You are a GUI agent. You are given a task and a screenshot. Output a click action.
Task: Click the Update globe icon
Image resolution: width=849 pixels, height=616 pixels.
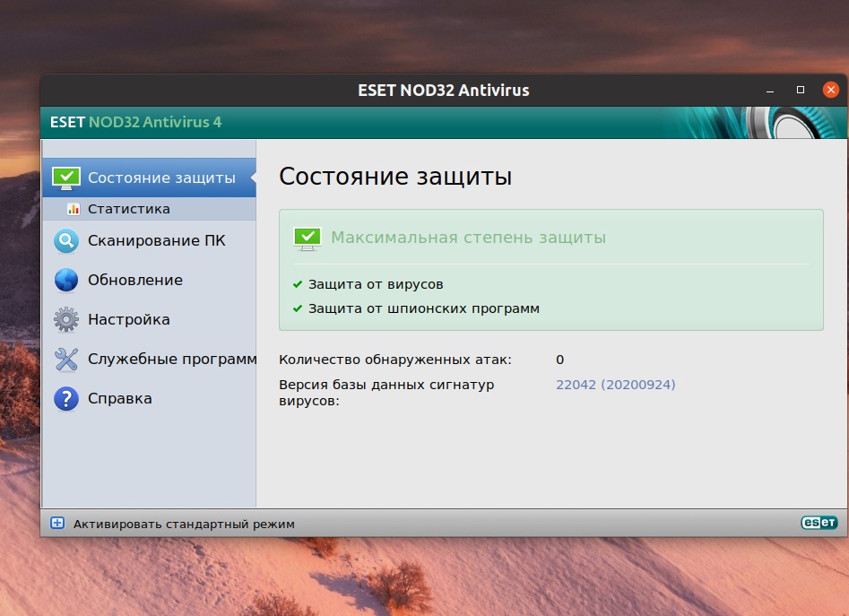point(66,281)
